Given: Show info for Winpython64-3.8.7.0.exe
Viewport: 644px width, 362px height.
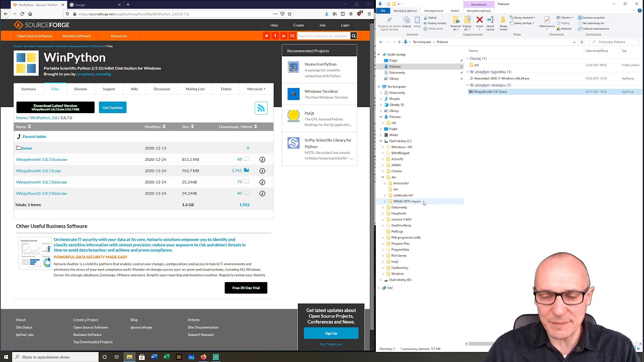Looking at the screenshot, I should coord(262,171).
